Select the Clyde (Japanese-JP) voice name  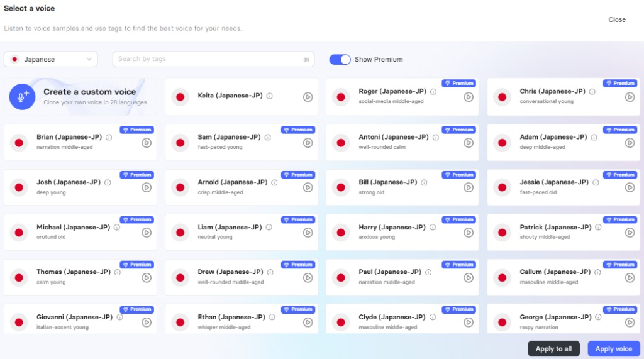point(392,317)
